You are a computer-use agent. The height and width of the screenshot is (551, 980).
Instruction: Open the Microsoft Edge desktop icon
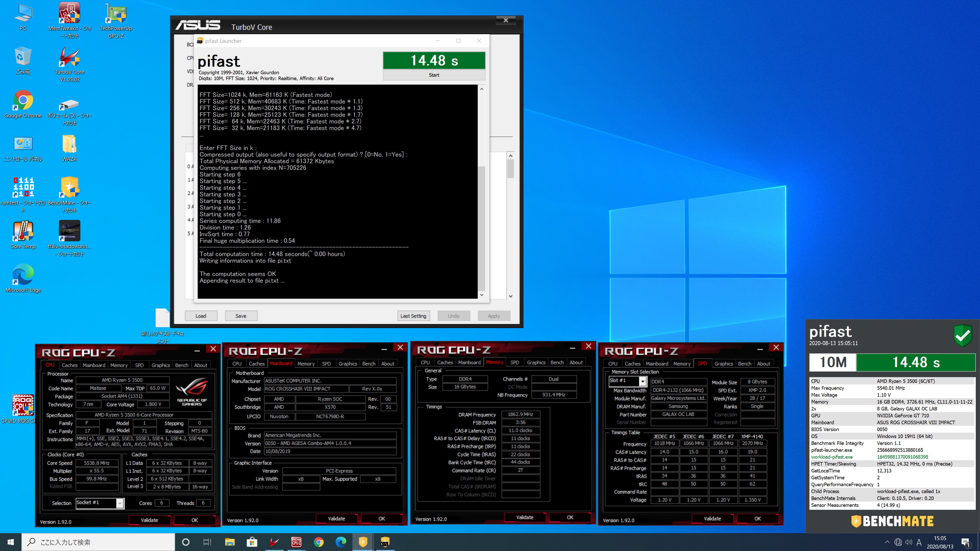point(23,278)
